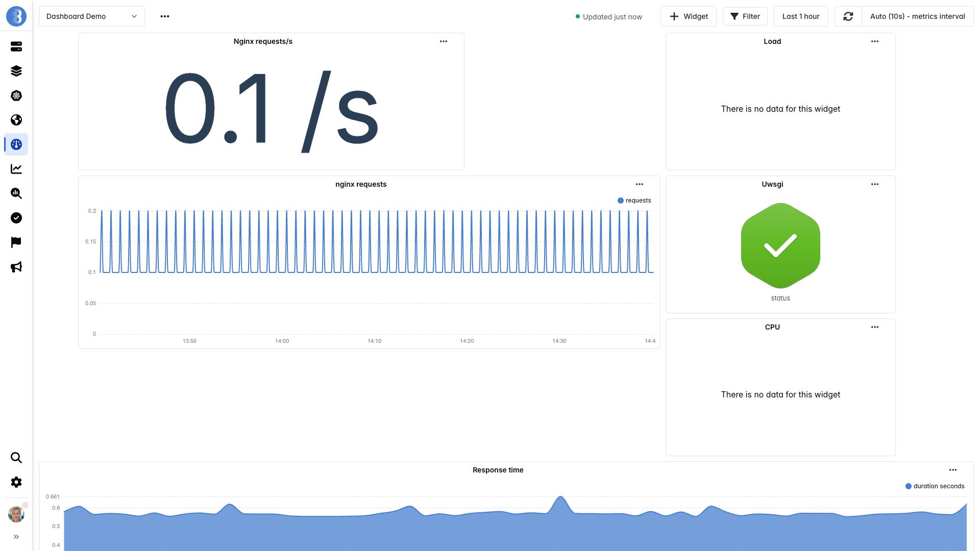
Task: Open Auto (10s) metrics interval dropdown
Action: 918,16
